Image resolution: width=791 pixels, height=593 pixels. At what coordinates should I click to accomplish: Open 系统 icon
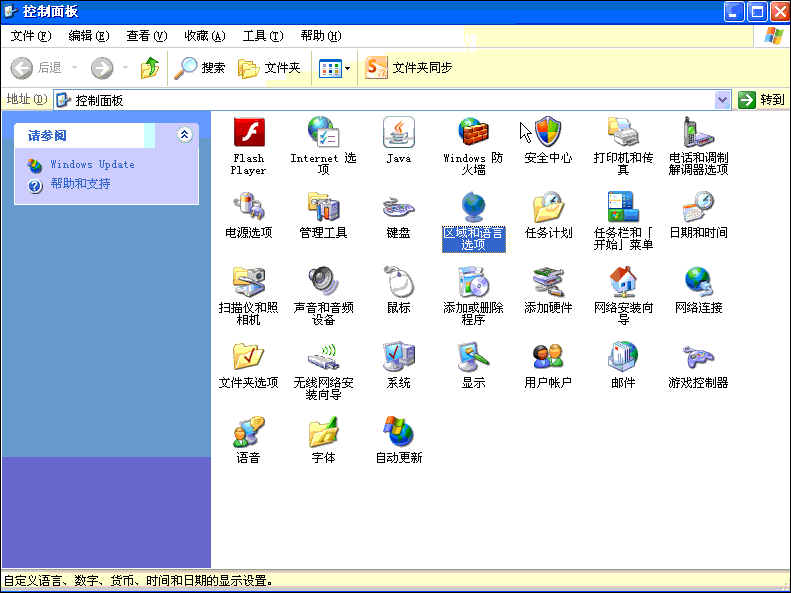click(x=399, y=357)
